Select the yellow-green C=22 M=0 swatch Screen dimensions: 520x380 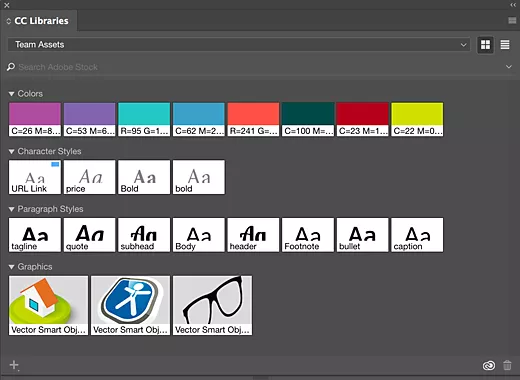tap(417, 119)
